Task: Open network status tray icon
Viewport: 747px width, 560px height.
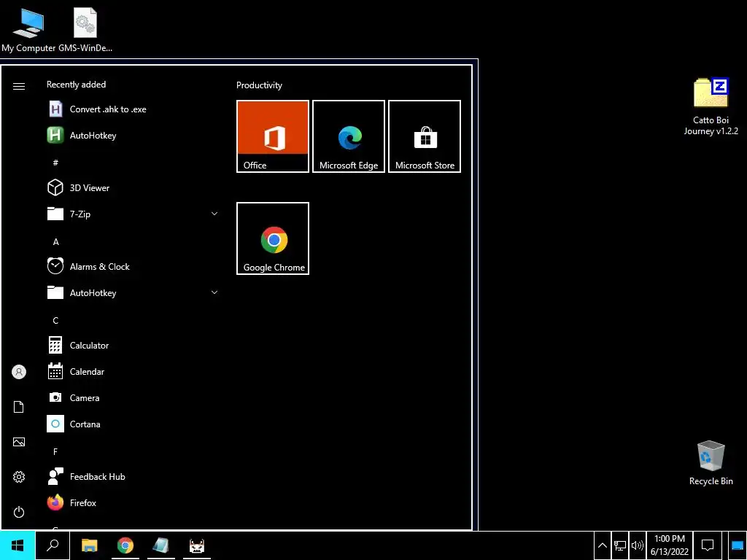Action: click(620, 545)
